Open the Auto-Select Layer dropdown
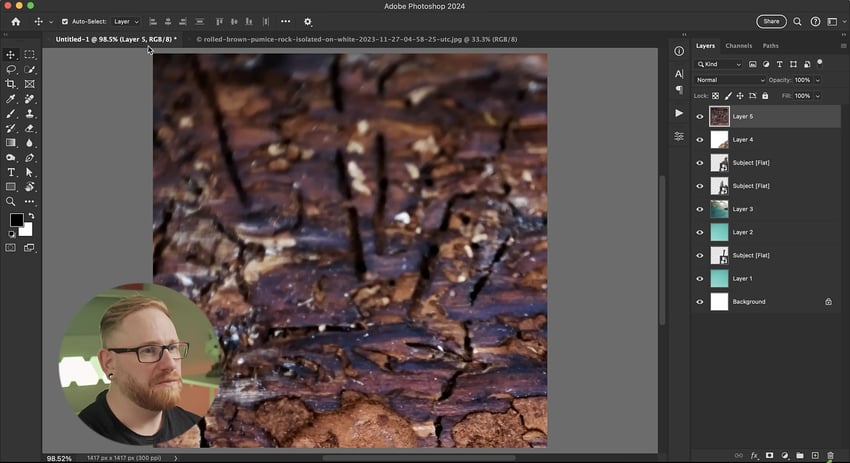Viewport: 850px width, 463px height. [126, 21]
